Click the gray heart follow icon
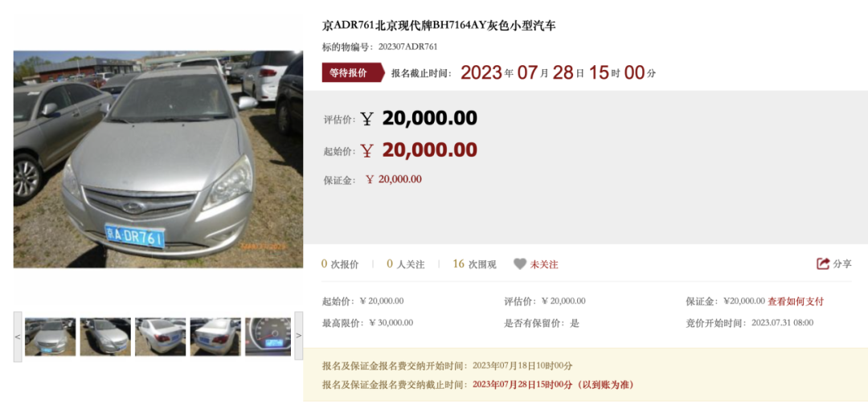Viewport: 868px width, 405px height. click(519, 264)
